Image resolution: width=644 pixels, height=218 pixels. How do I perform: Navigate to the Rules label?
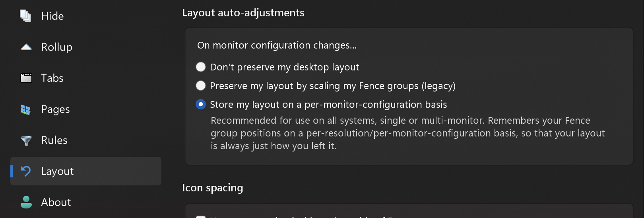[54, 140]
